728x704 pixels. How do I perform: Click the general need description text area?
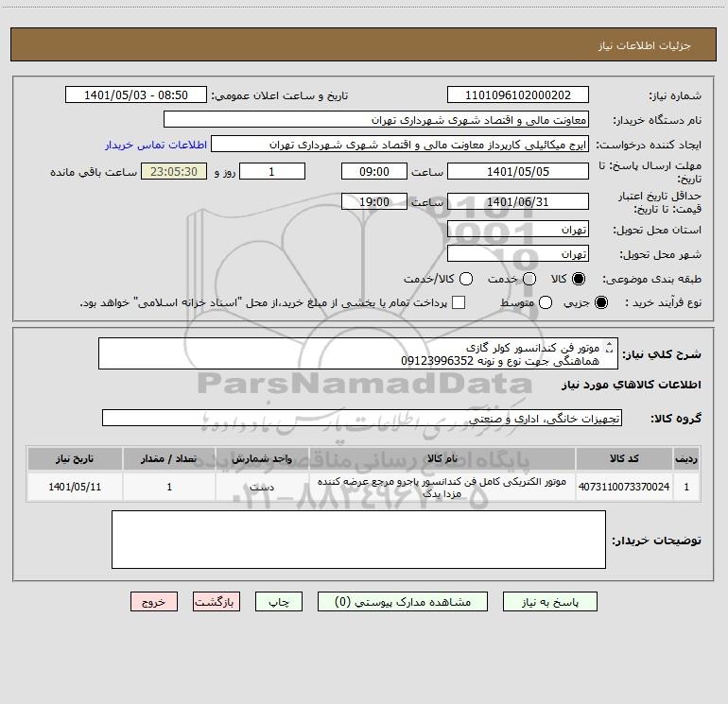(x=358, y=353)
